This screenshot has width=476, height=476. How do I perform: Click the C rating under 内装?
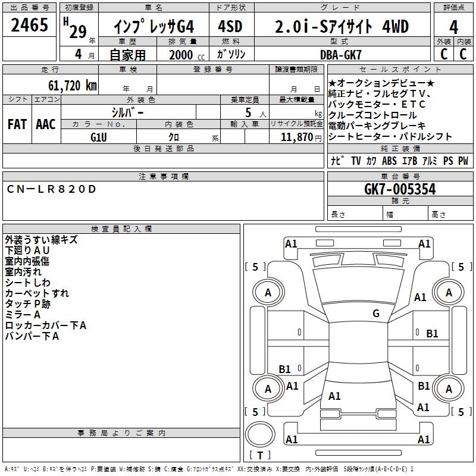(x=463, y=54)
